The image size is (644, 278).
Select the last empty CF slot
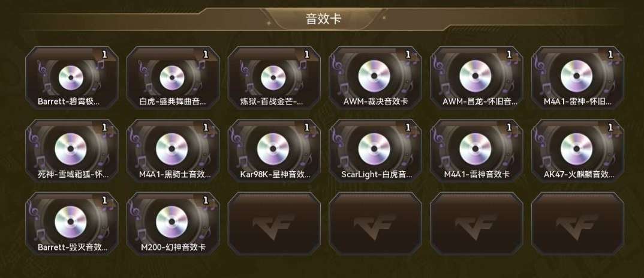tap(578, 223)
